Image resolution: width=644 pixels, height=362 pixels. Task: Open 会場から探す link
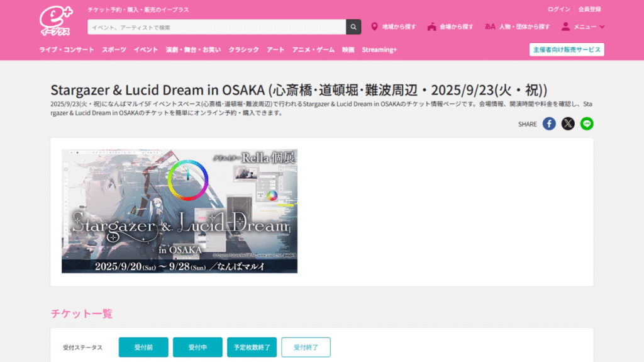pyautogui.click(x=457, y=26)
